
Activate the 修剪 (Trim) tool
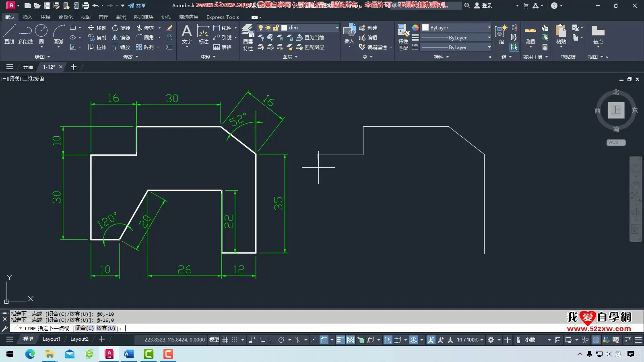[x=145, y=28]
